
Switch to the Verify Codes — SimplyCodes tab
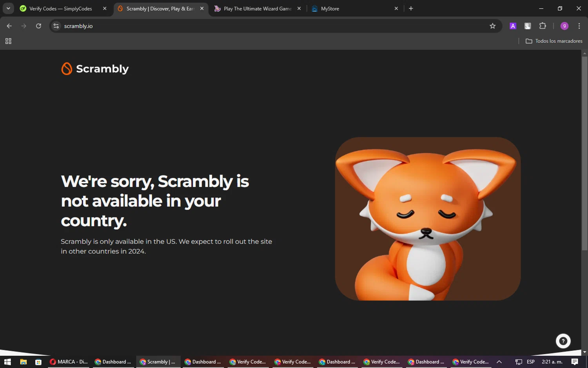click(64, 8)
